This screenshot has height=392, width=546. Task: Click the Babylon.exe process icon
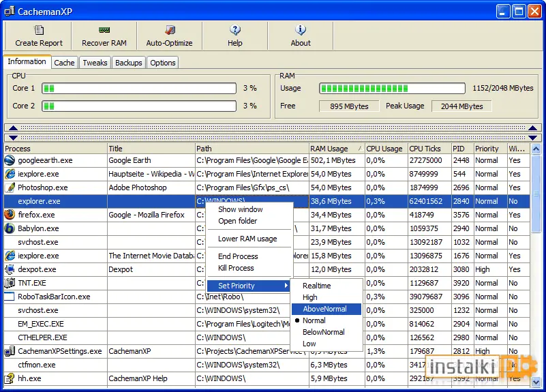click(10, 228)
